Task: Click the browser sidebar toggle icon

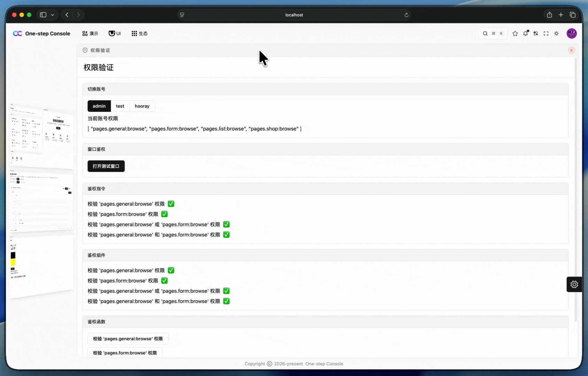Action: tap(43, 15)
